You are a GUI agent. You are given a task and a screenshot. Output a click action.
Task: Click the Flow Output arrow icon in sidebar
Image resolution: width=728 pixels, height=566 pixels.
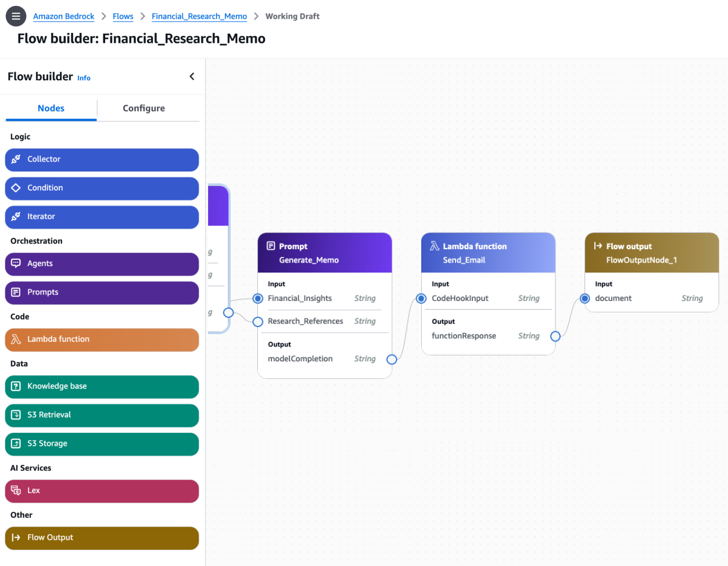pos(16,538)
